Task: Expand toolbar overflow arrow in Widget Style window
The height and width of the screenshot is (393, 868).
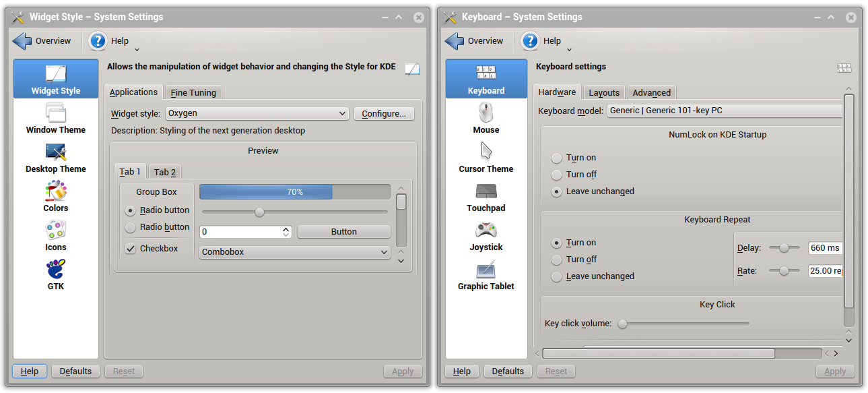Action: pyautogui.click(x=137, y=49)
